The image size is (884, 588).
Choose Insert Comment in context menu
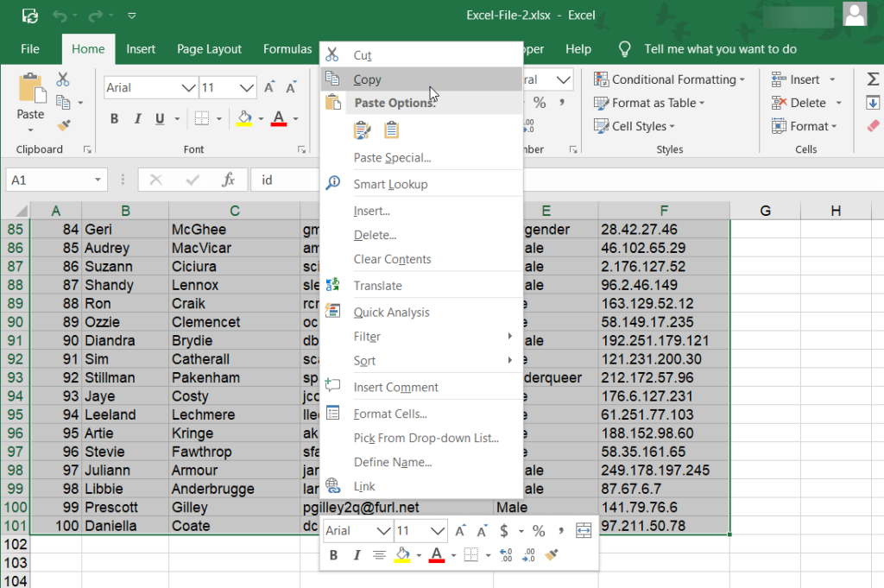421,388
